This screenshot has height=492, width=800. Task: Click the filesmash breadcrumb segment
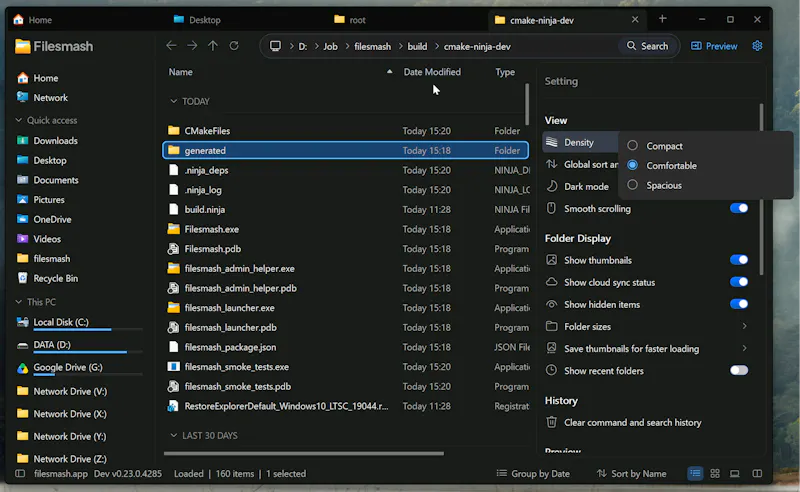tap(372, 46)
